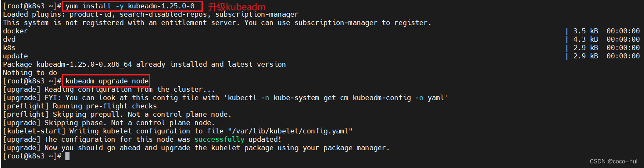Screen dimensions: 644x168
Task: Click the k8s repository line
Action: [9, 48]
